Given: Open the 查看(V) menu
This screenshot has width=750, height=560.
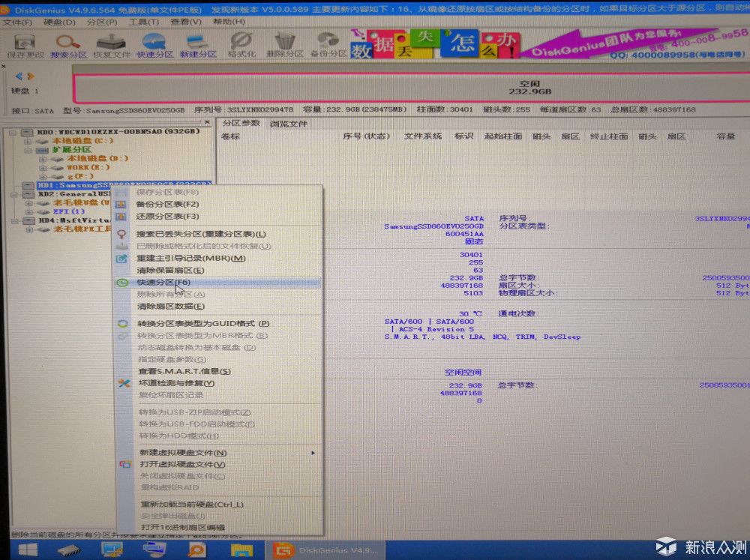Looking at the screenshot, I should [x=186, y=22].
